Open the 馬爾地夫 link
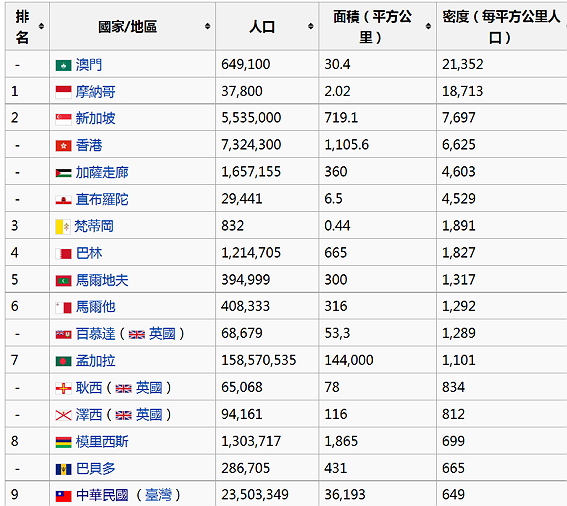Image resolution: width=567 pixels, height=506 pixels. (102, 280)
